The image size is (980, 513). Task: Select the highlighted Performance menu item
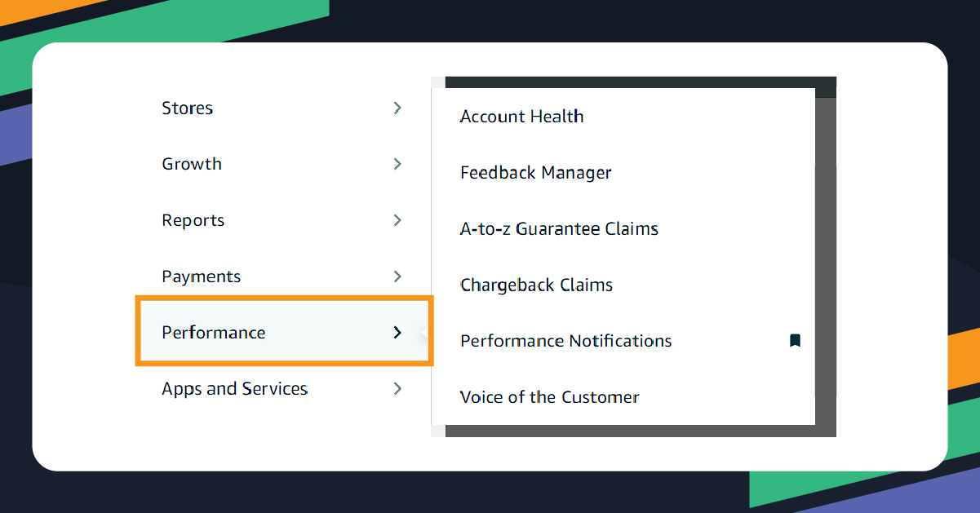213,333
